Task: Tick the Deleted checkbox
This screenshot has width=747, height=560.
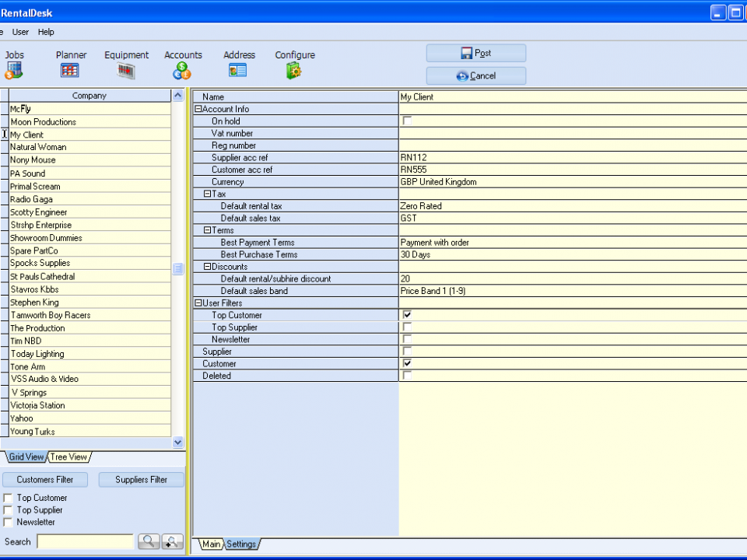Action: [407, 376]
